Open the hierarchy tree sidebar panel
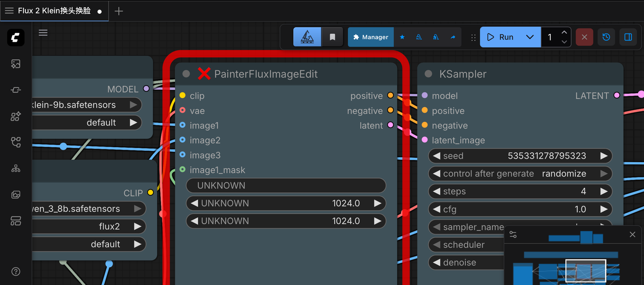 [16, 169]
